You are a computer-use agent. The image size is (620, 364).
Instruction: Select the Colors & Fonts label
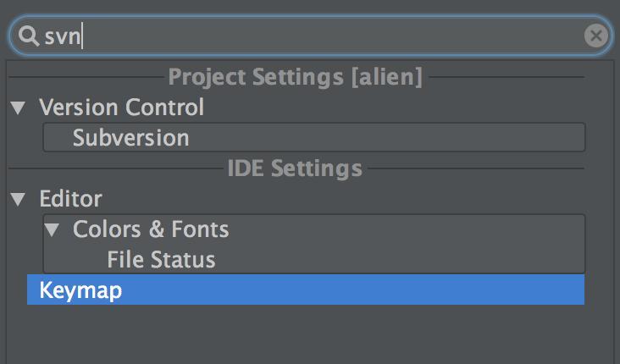click(x=151, y=229)
